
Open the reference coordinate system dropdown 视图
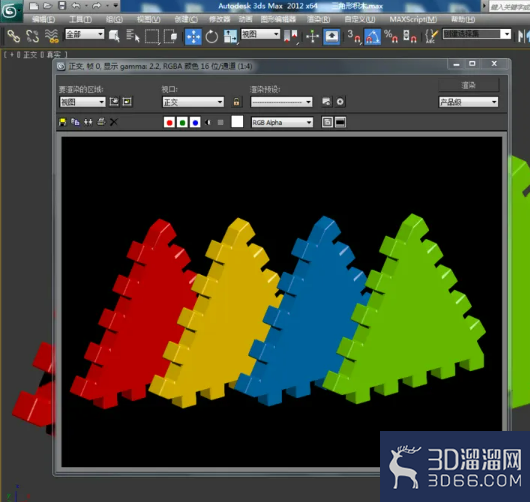260,34
